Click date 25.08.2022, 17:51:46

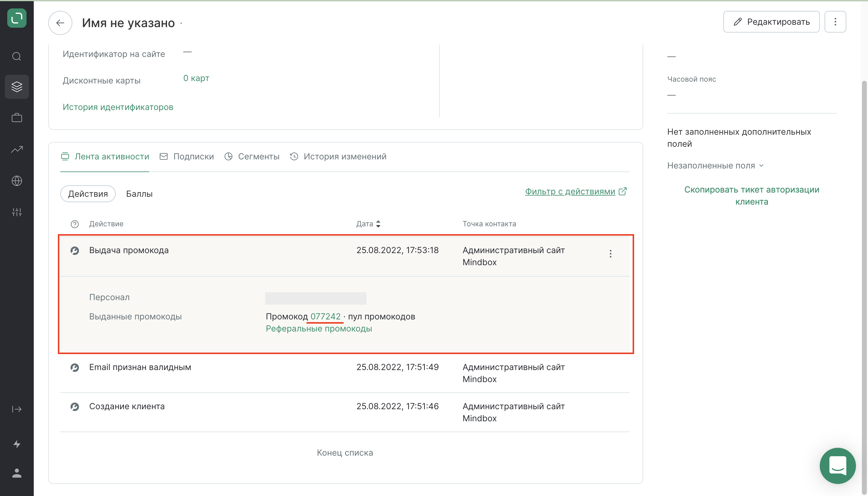point(398,407)
